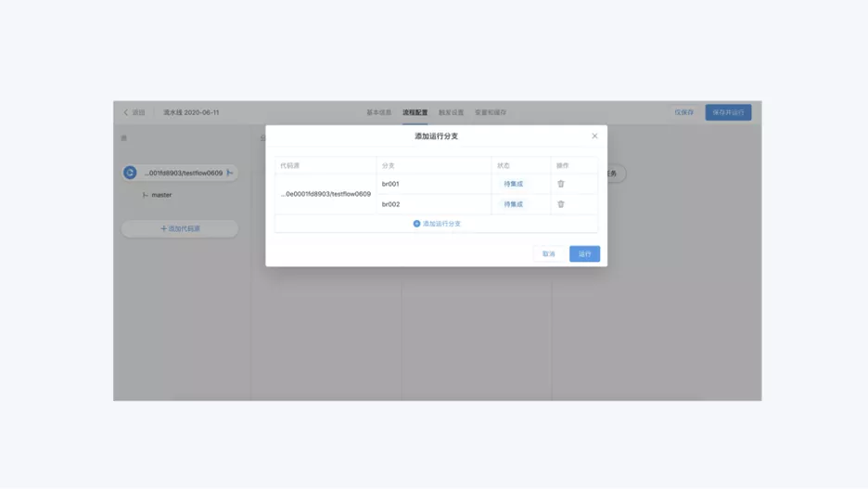The width and height of the screenshot is (868, 490).
Task: Click 待集成 status tag of br002
Action: point(513,204)
